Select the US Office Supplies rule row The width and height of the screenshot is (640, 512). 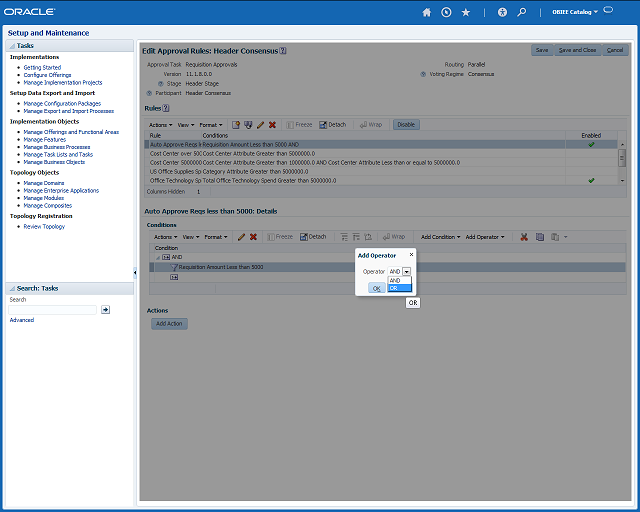point(381,171)
